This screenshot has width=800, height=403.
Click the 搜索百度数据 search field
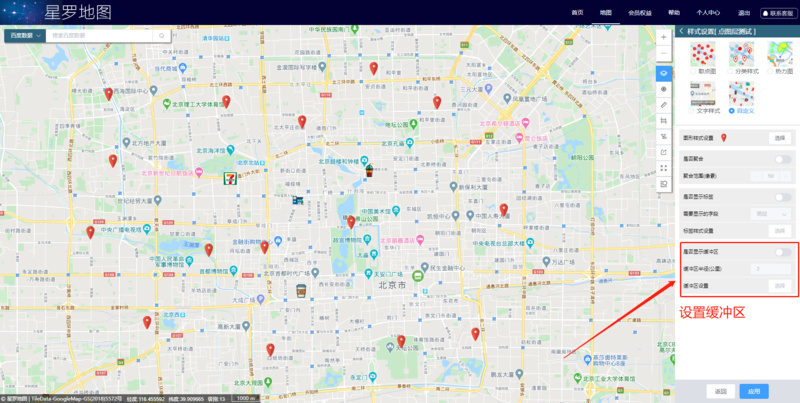[99, 36]
